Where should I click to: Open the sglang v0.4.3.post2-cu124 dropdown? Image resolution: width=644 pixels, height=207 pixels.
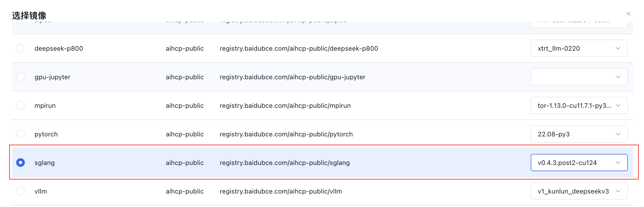pos(579,163)
